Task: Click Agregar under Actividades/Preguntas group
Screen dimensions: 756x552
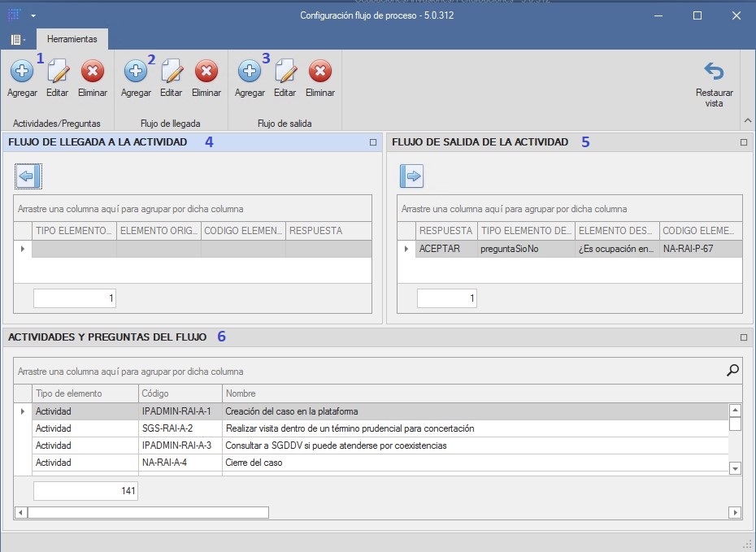Action: tap(21, 77)
